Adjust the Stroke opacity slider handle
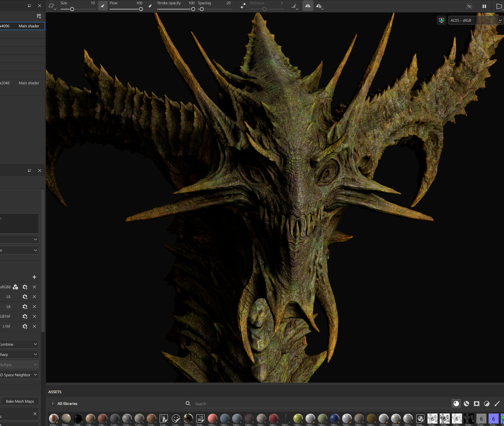Image resolution: width=504 pixels, height=426 pixels. [193, 9]
